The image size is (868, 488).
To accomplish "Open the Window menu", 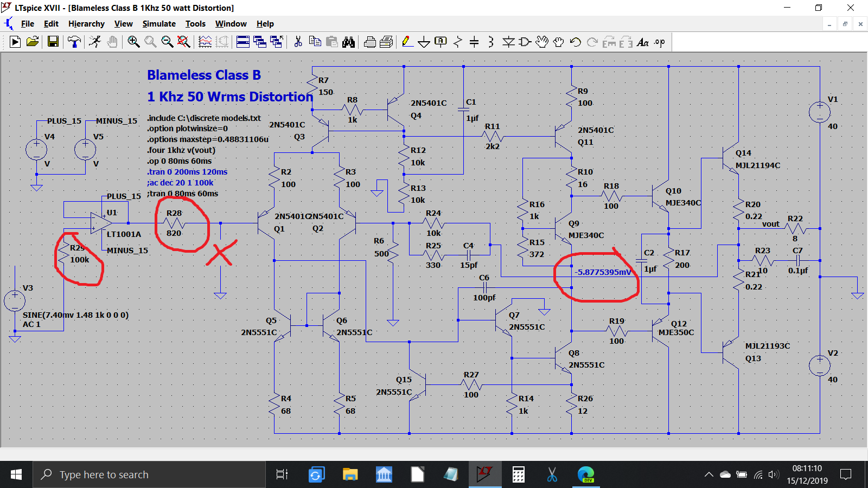I will point(231,24).
